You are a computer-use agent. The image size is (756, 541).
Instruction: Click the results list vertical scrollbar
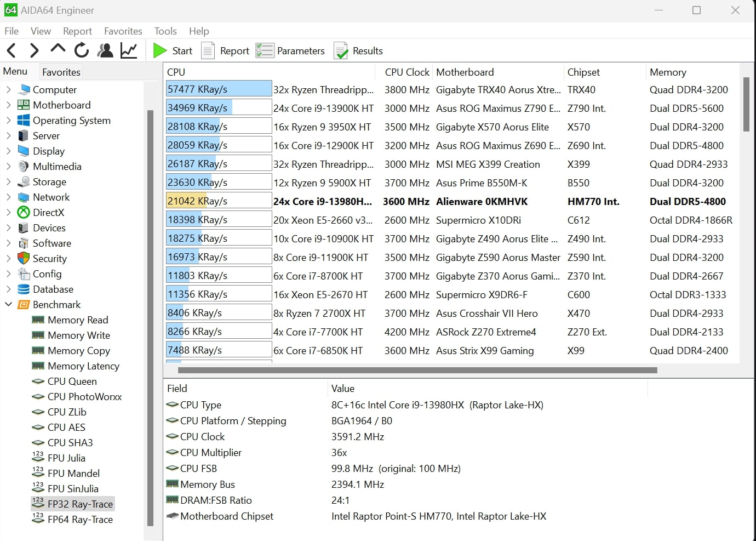click(746, 104)
